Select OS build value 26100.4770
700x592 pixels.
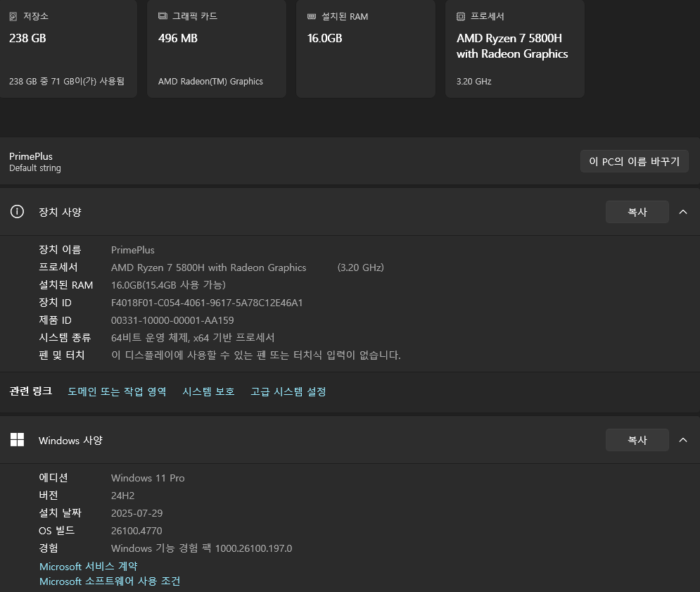tap(136, 531)
